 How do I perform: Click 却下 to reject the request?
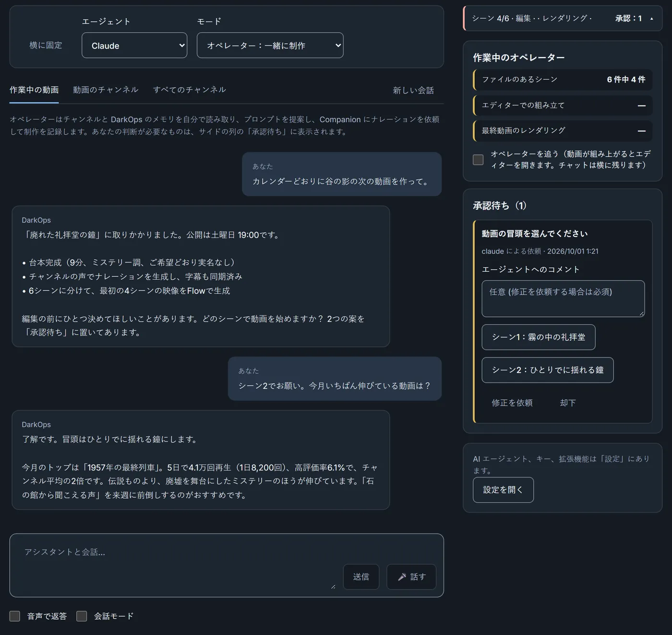pyautogui.click(x=568, y=403)
